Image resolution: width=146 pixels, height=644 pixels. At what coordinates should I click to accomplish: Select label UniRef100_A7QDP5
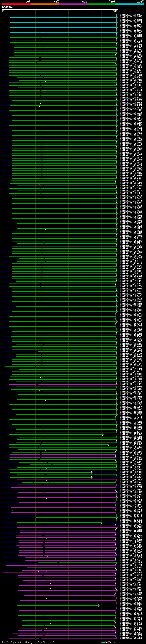pyautogui.click(x=131, y=384)
